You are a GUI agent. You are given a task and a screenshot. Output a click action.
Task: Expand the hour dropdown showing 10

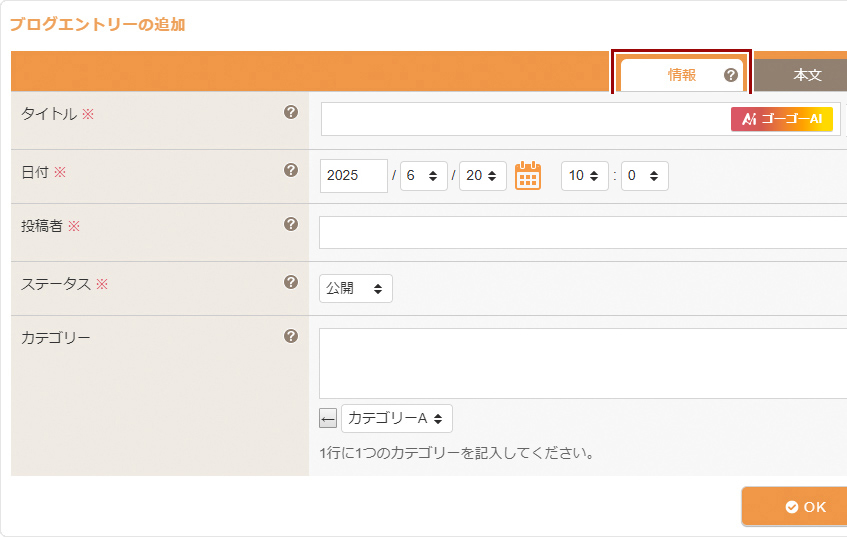point(584,176)
